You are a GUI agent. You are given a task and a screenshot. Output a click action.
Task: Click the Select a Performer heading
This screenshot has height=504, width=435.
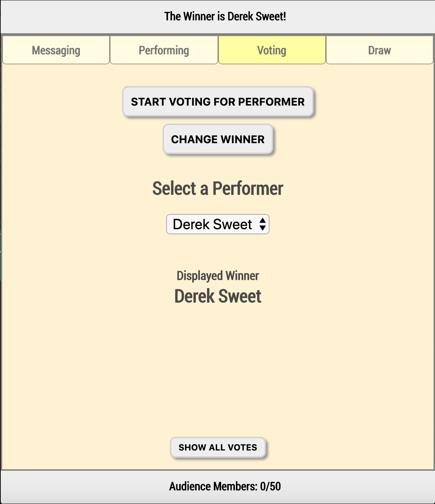(x=217, y=188)
